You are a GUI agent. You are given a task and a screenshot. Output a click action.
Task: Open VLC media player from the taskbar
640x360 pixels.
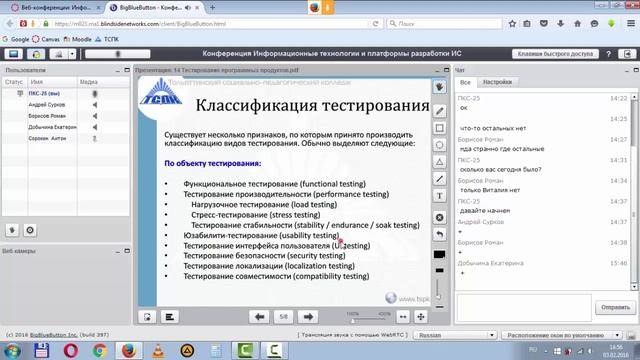pos(158,351)
